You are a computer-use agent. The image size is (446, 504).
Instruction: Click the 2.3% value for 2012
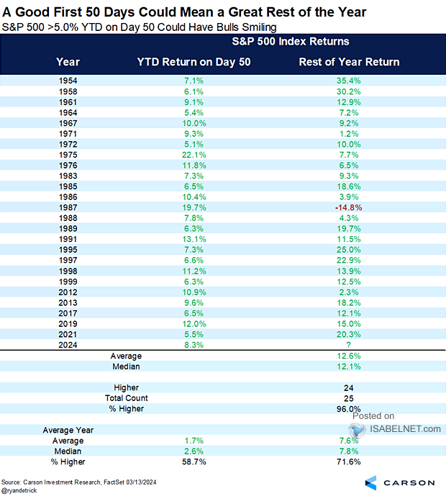click(x=348, y=292)
